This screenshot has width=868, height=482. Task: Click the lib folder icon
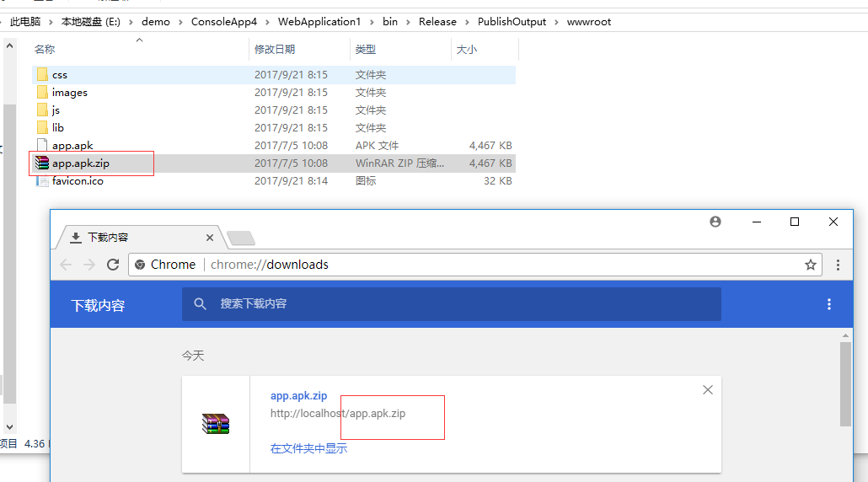(x=42, y=128)
